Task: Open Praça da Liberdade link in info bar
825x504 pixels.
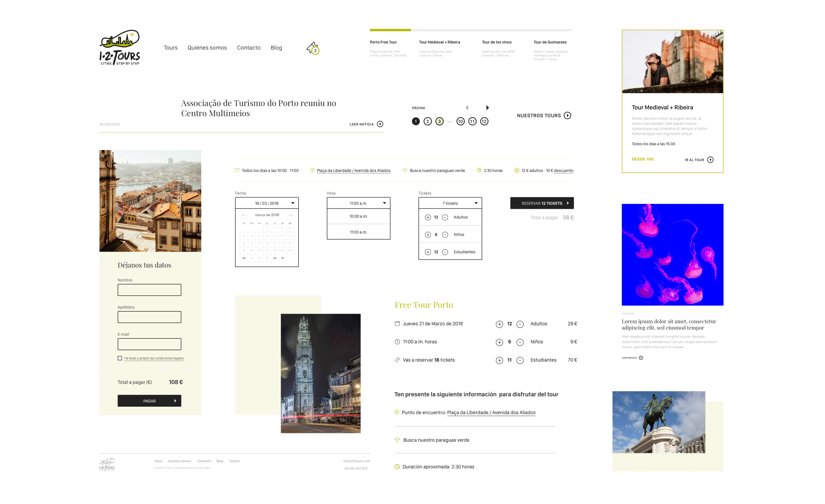Action: tap(354, 171)
